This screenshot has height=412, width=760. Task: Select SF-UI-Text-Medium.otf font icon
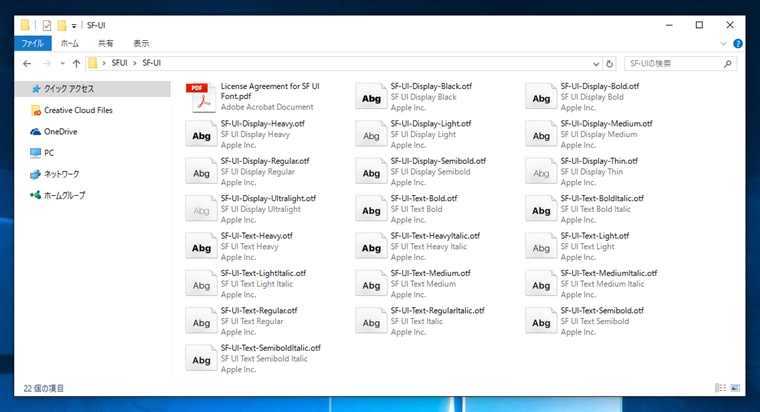coord(371,284)
